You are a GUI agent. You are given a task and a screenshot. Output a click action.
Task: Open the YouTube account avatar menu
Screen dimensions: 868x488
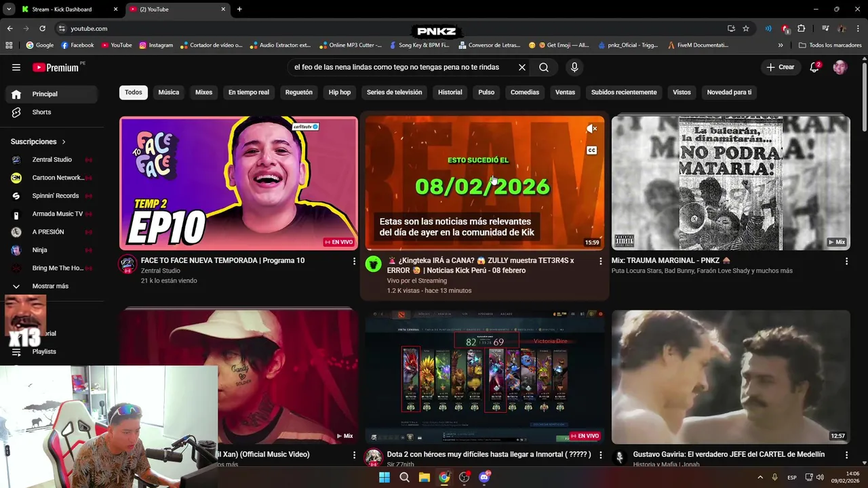(x=840, y=67)
